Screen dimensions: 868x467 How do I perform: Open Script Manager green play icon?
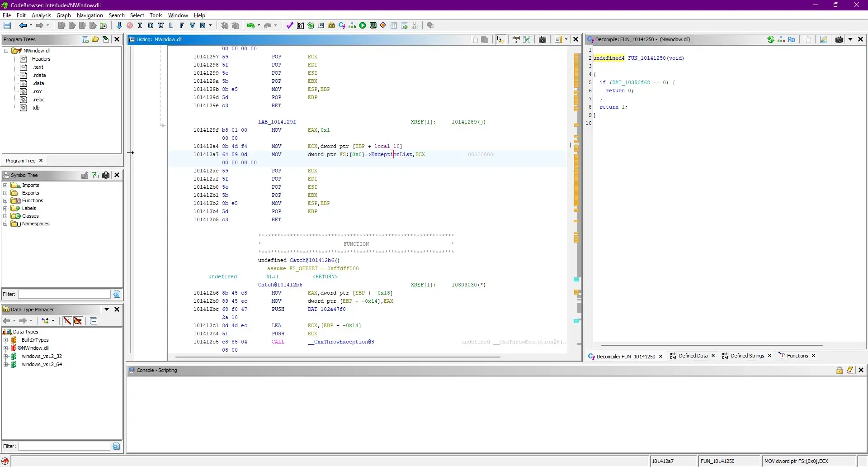(363, 25)
